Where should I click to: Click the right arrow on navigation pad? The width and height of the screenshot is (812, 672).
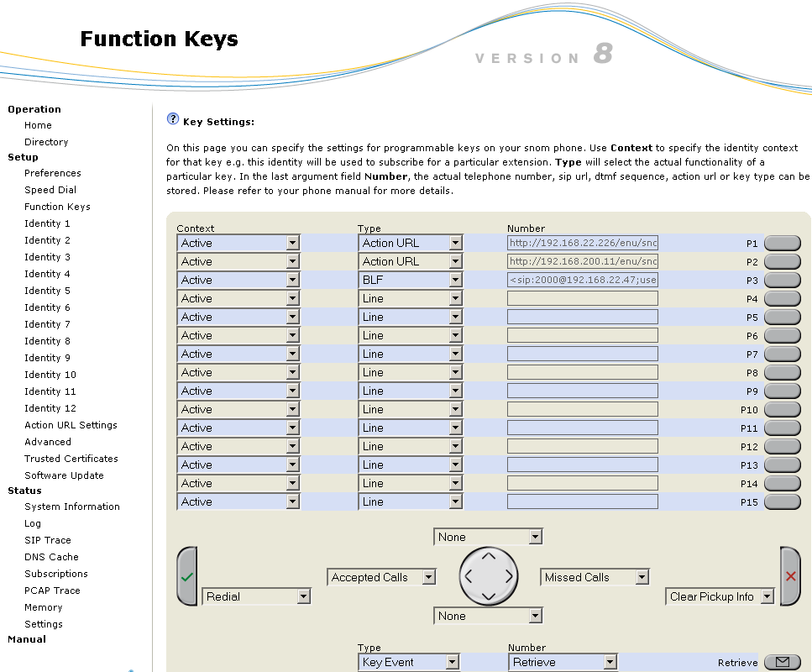509,577
